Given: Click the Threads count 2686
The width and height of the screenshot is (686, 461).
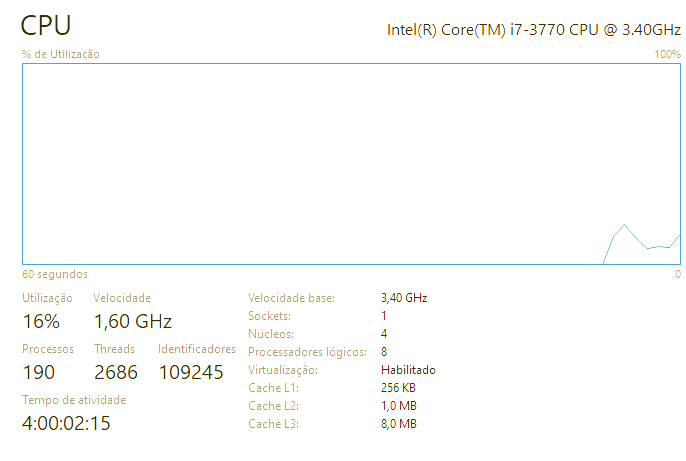Looking at the screenshot, I should [x=116, y=372].
